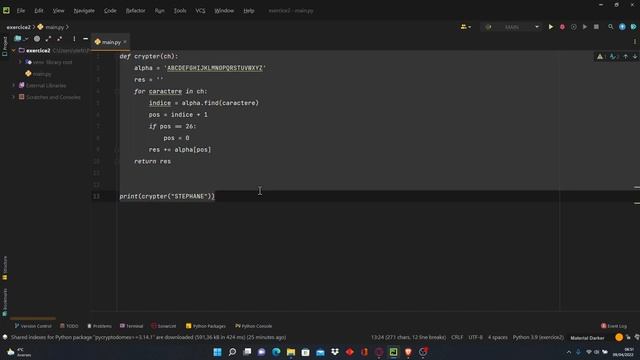Screen dimensions: 640x360
Task: Click the Stop square button in the toolbar
Action: [x=596, y=27]
